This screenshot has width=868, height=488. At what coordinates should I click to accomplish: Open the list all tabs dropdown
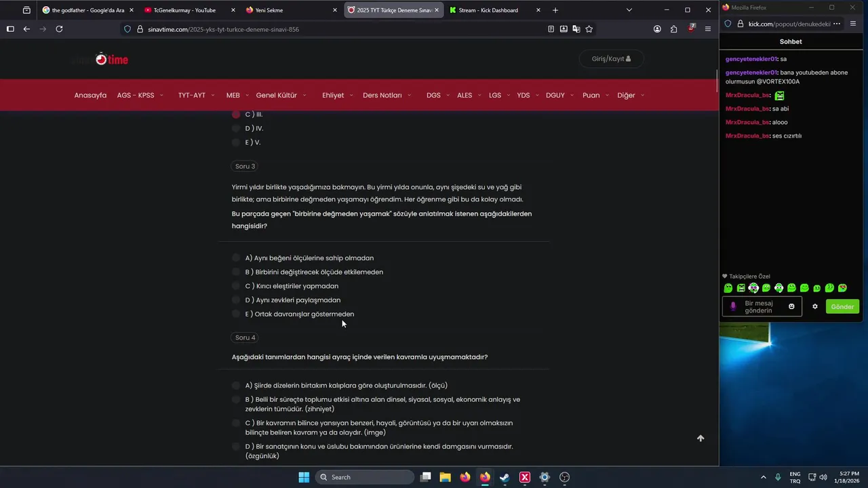tap(629, 10)
